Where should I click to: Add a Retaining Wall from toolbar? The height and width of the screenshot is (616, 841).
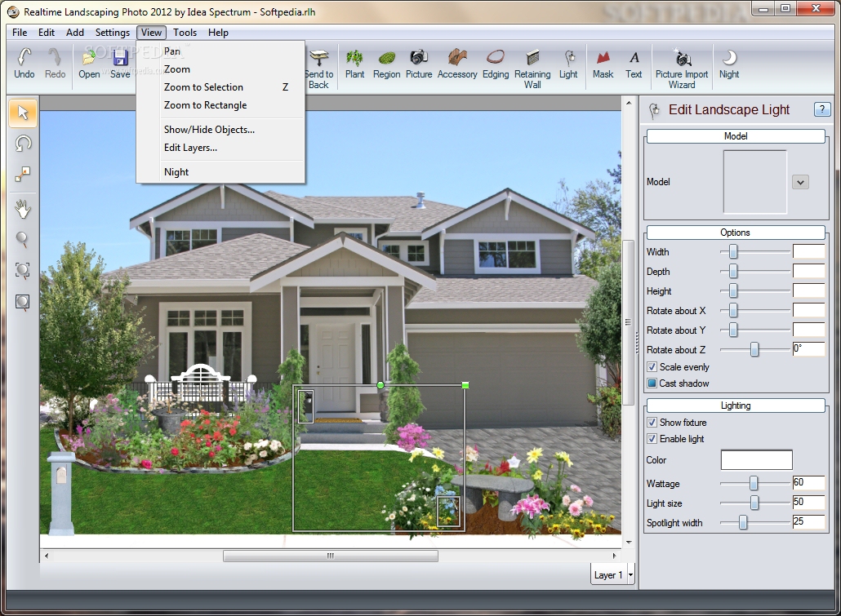click(532, 69)
